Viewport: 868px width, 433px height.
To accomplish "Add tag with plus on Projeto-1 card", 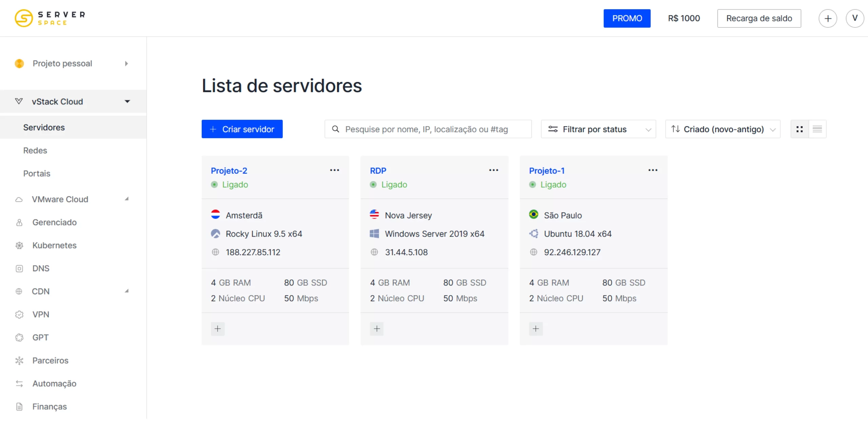I will [x=536, y=329].
